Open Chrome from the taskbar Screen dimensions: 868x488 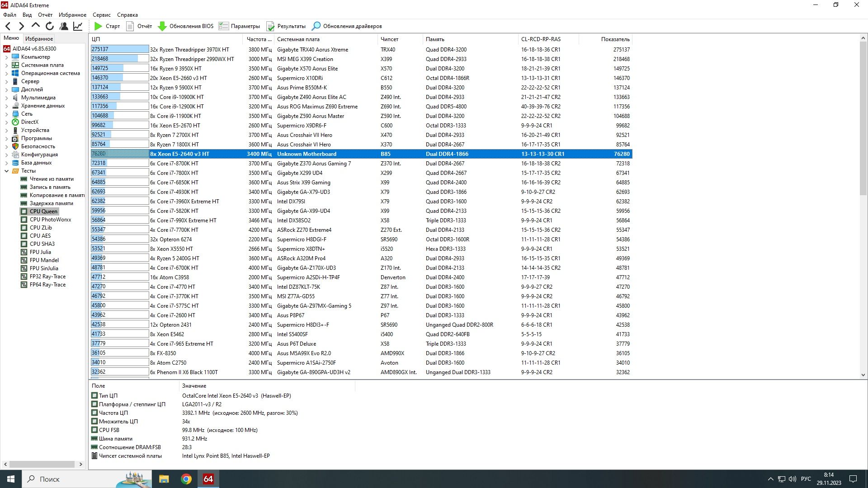point(186,479)
